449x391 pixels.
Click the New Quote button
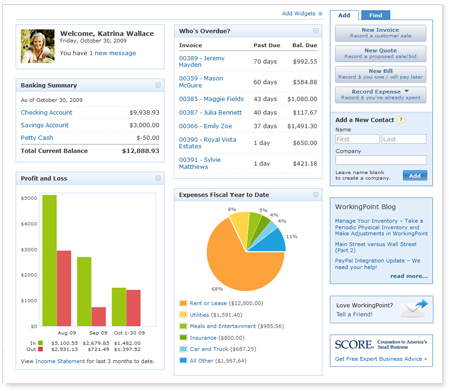(x=381, y=53)
